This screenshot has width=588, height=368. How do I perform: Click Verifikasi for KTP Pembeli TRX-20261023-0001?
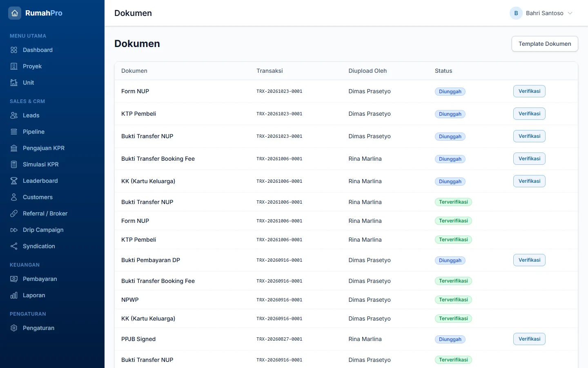529,114
